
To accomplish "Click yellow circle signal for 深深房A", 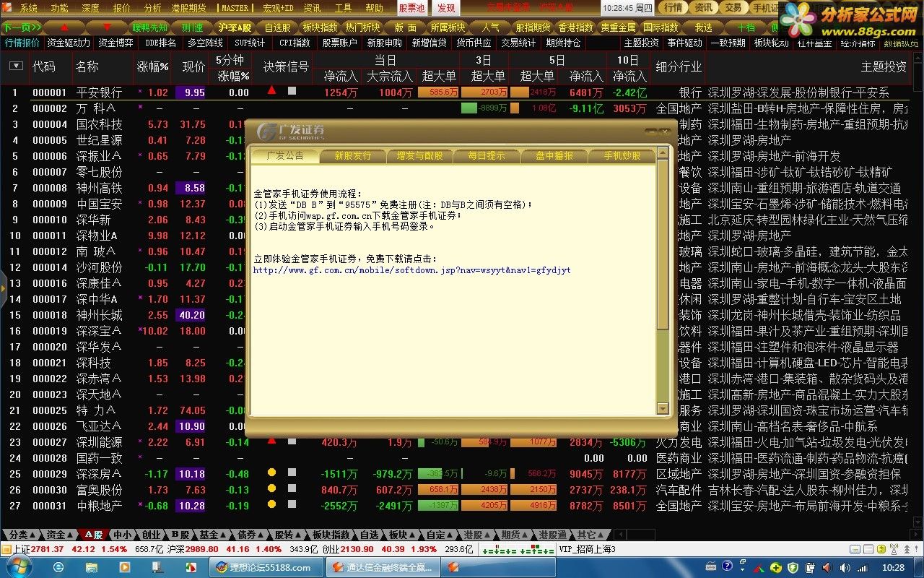I will (271, 473).
